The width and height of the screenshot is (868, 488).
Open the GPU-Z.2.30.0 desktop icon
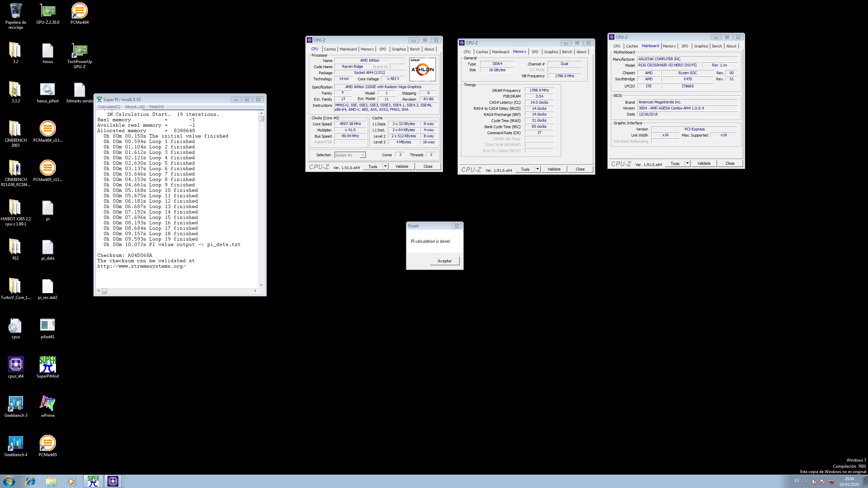48,14
